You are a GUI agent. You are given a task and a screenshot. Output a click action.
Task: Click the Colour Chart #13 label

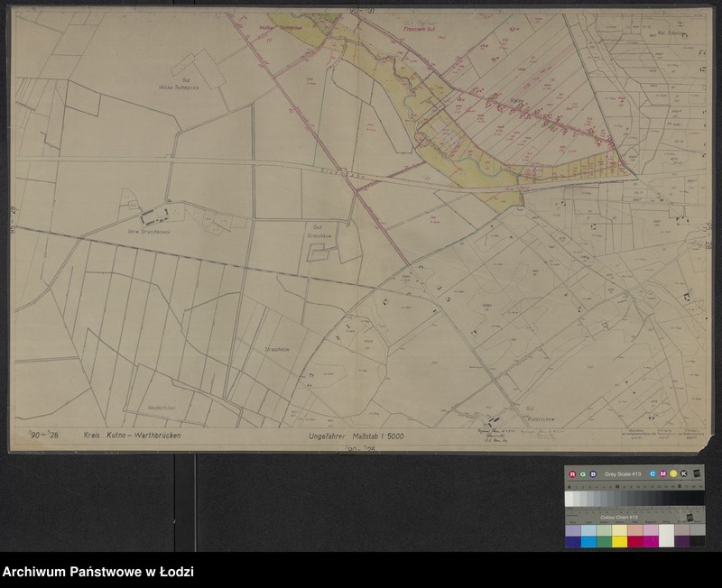pyautogui.click(x=619, y=517)
